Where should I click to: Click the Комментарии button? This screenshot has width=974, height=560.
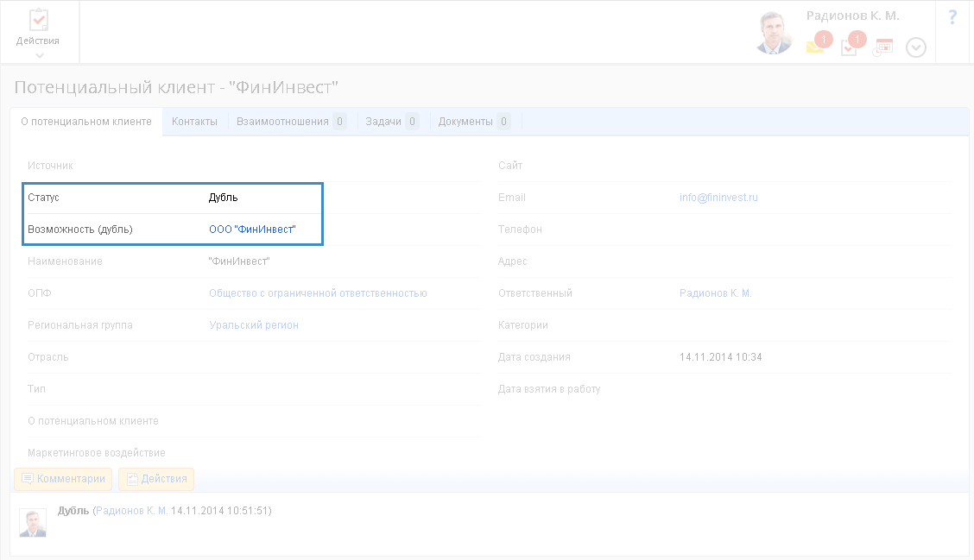(64, 479)
